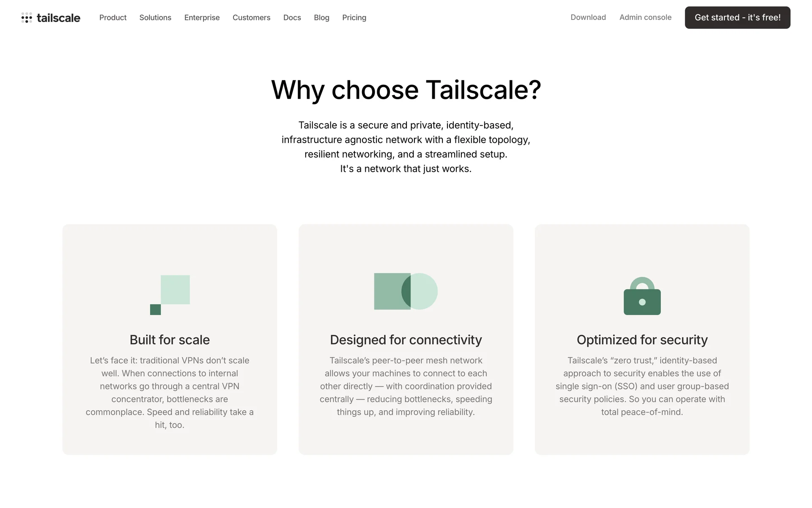Click the Download link
812x508 pixels.
tap(588, 17)
